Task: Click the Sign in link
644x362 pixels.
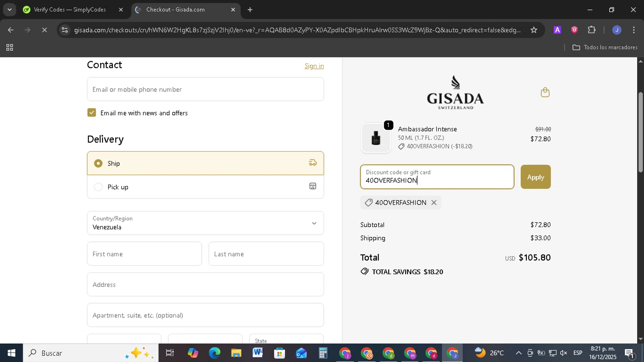Action: pyautogui.click(x=314, y=66)
